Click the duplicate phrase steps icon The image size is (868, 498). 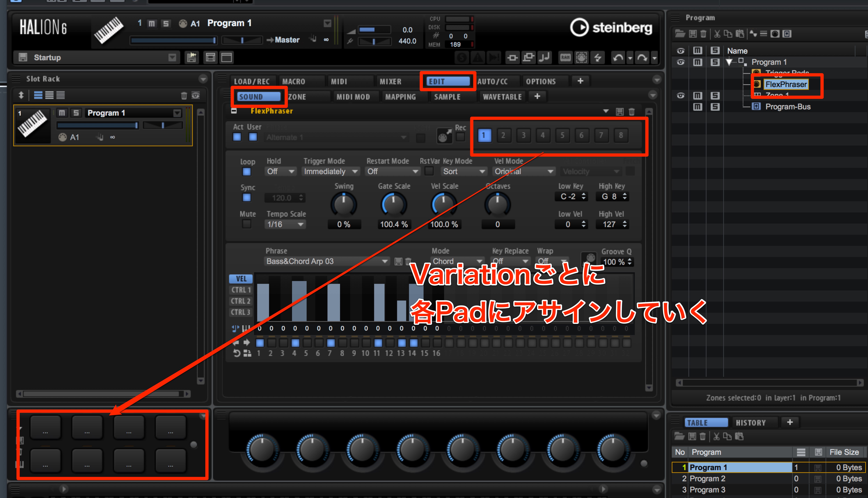click(247, 353)
